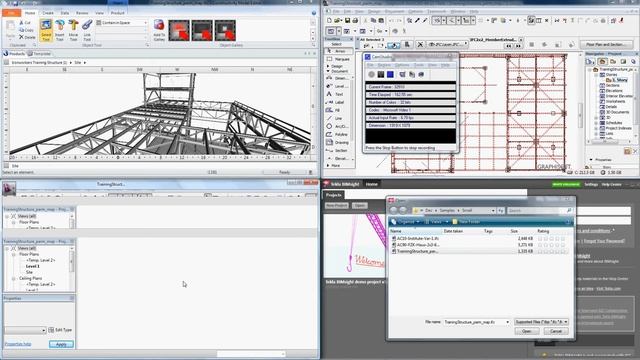The width and height of the screenshot is (640, 360).
Task: Select Worksheets in ArchiCAD Navigator tree
Action: (615, 101)
